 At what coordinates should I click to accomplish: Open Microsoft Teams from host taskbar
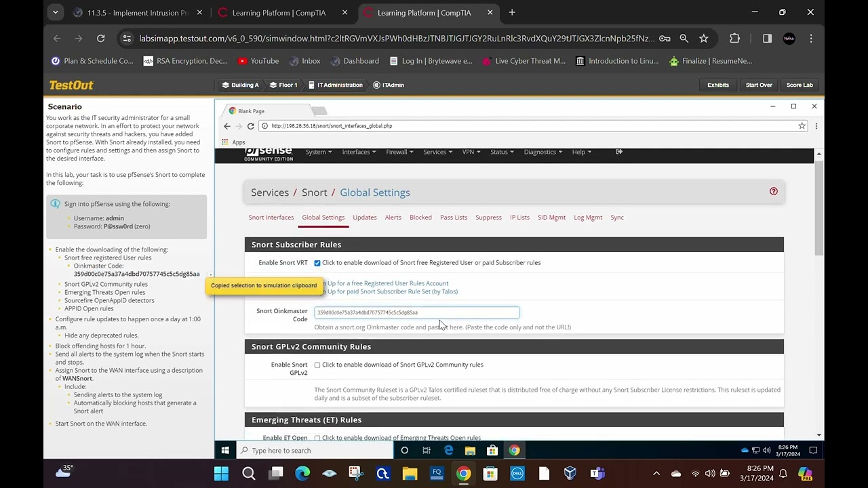coord(597,473)
